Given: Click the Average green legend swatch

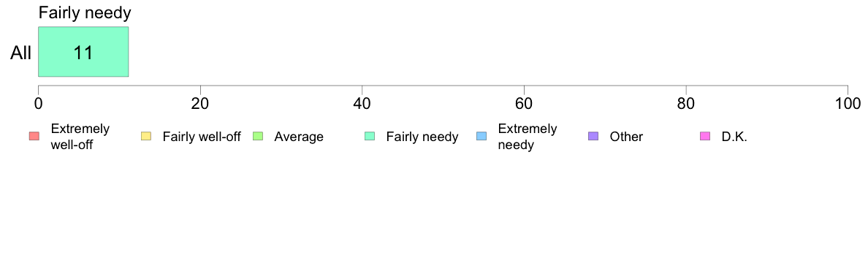Looking at the screenshot, I should click(x=258, y=136).
